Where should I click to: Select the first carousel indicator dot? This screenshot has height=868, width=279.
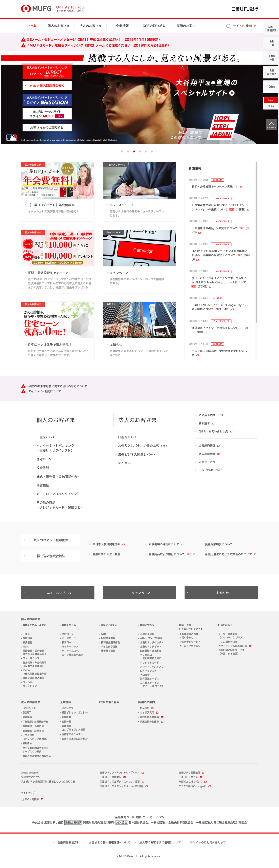[x=122, y=152]
